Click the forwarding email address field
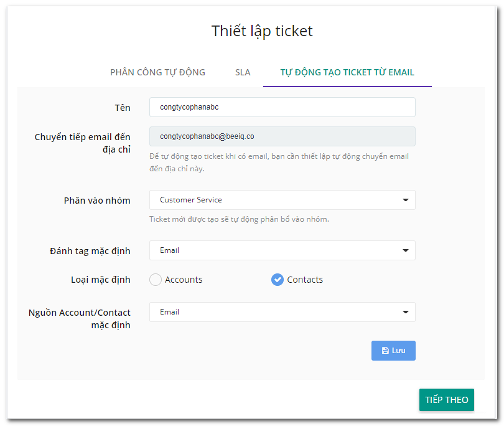The image size is (504, 426). pyautogui.click(x=282, y=136)
